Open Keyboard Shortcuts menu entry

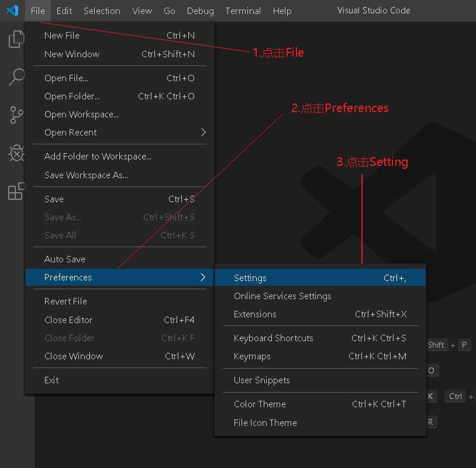(274, 338)
